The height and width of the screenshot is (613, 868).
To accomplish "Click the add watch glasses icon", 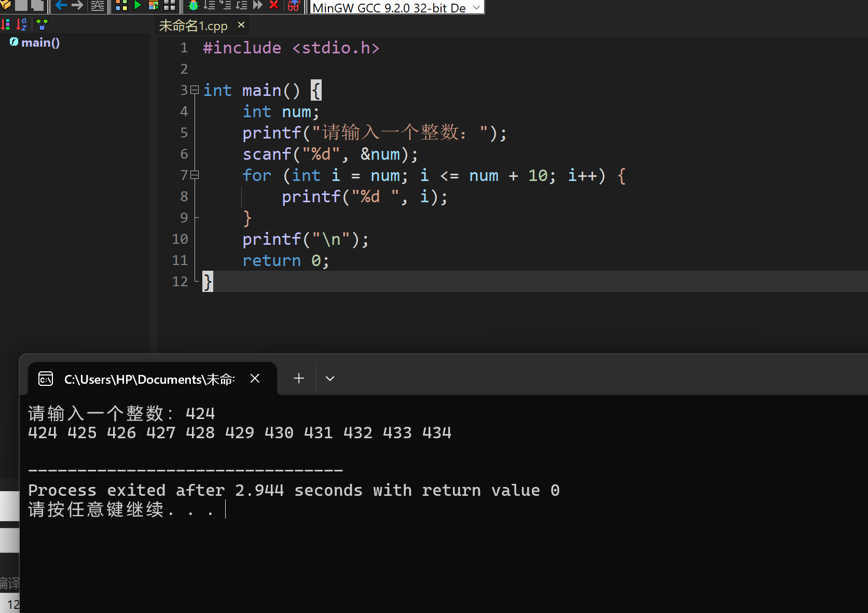I will click(x=294, y=6).
